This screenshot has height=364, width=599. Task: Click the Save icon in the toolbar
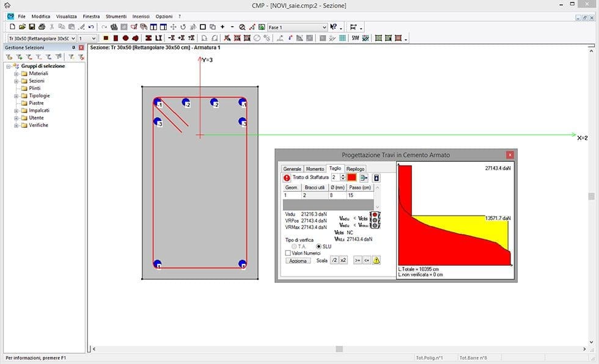32,27
